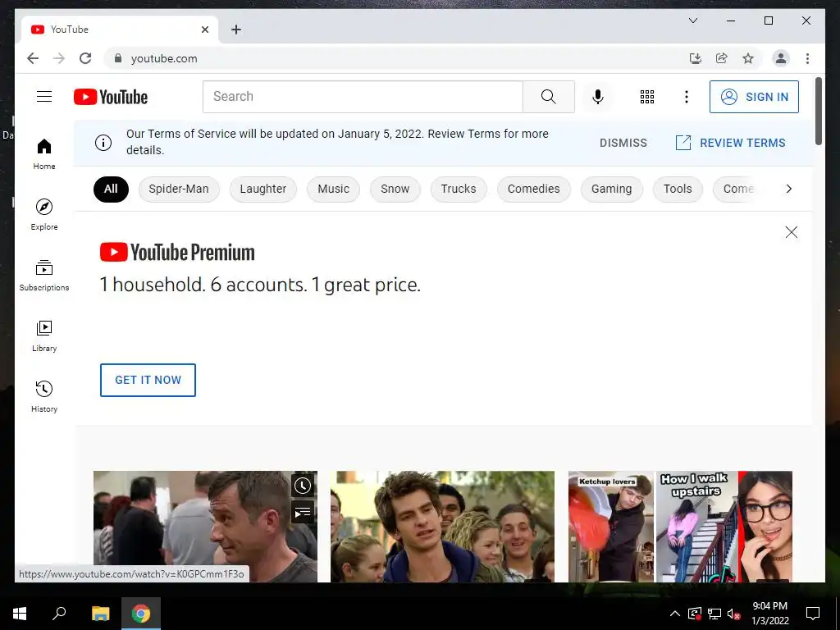
Task: Click the taskbar clock showing 9:04 PM
Action: (769, 614)
